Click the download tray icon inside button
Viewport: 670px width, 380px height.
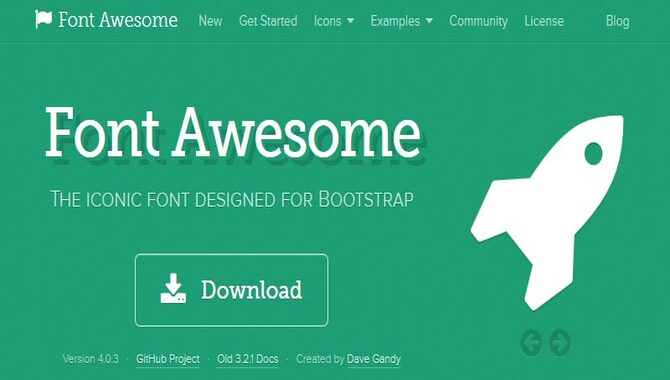coord(173,289)
